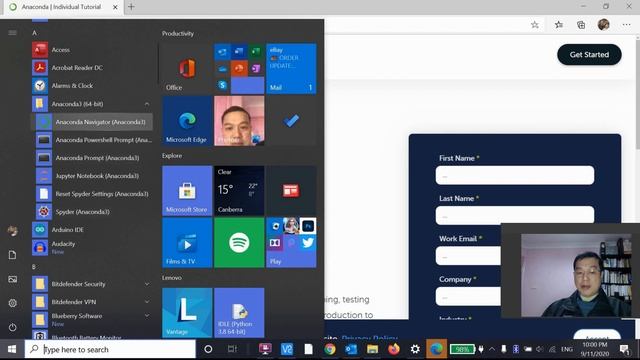The width and height of the screenshot is (640, 360).
Task: Click the Last Name input field
Action: (x=515, y=215)
